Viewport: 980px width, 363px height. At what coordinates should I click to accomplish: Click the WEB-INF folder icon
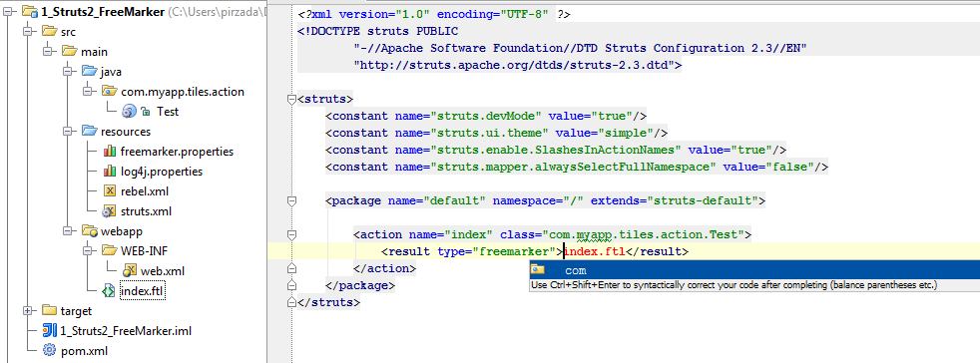pyautogui.click(x=109, y=251)
